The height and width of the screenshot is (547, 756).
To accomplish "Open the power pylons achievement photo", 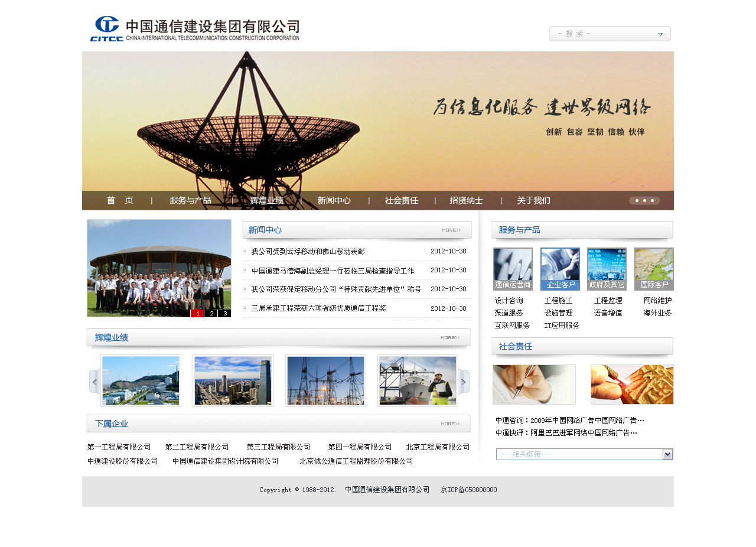I will click(x=325, y=380).
